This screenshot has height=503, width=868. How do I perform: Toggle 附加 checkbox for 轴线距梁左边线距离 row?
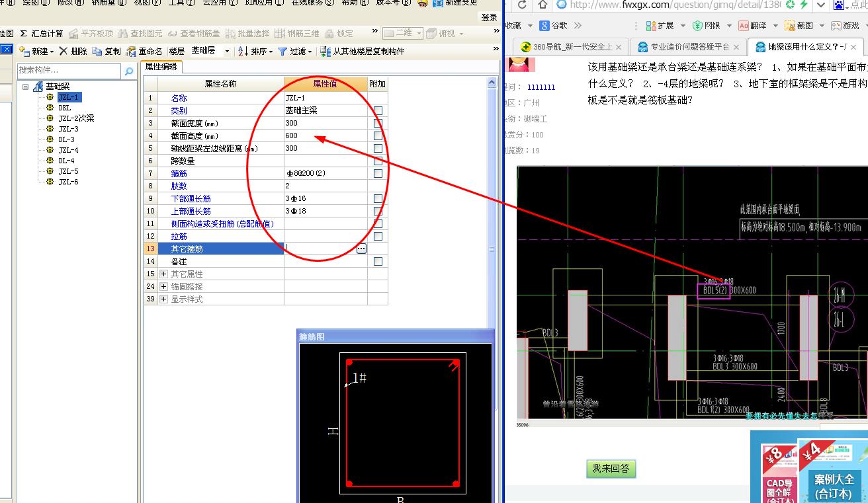[x=378, y=148]
